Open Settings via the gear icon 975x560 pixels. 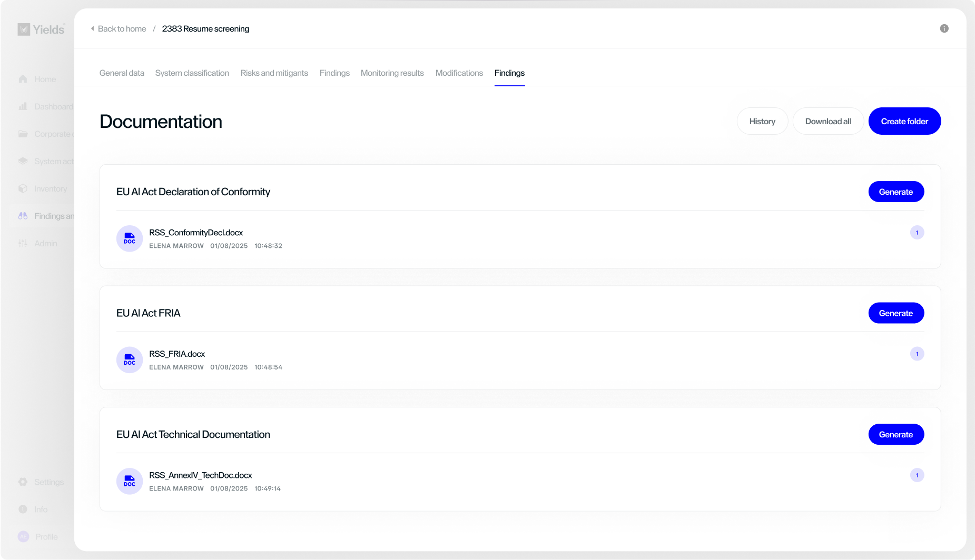click(x=23, y=482)
